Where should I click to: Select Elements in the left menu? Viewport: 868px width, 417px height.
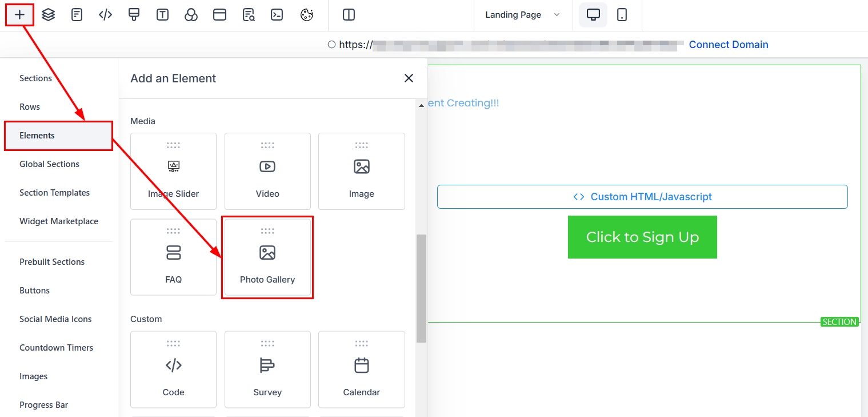pos(58,136)
